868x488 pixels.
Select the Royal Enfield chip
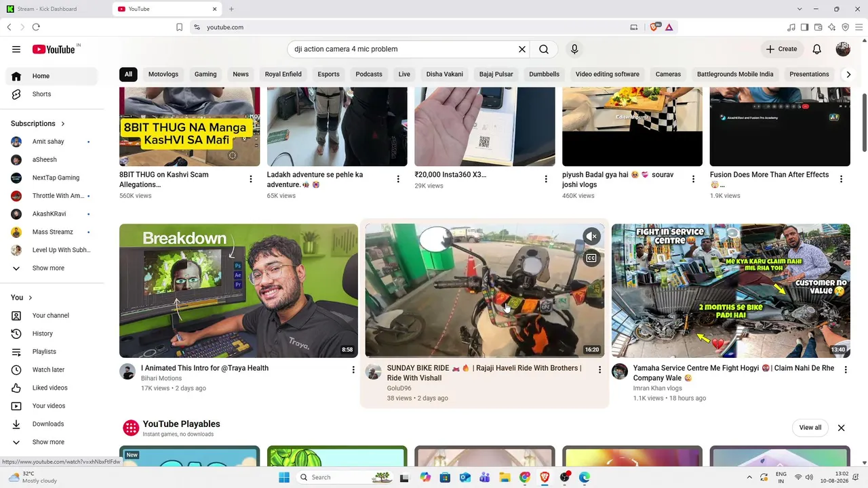(x=283, y=75)
